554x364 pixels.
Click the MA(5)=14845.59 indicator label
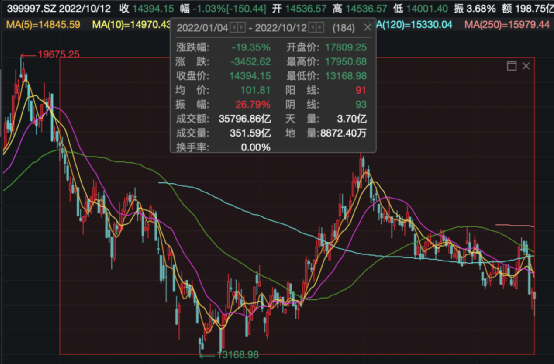(43, 25)
